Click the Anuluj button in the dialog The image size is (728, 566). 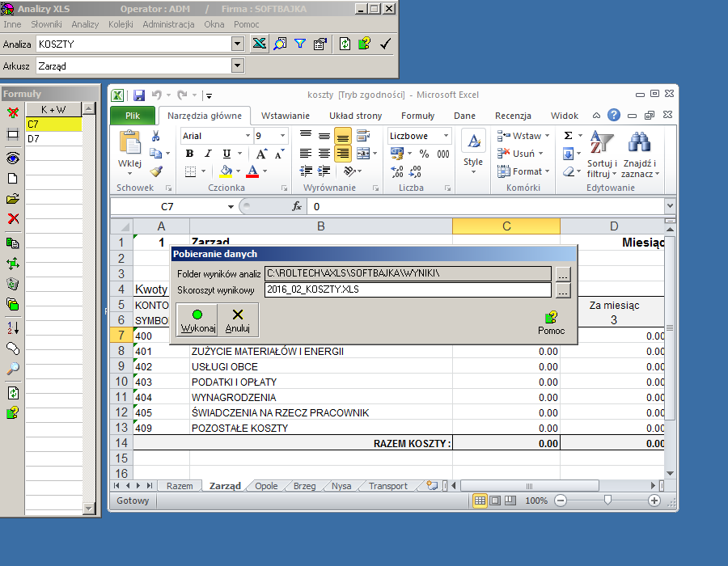pos(238,320)
